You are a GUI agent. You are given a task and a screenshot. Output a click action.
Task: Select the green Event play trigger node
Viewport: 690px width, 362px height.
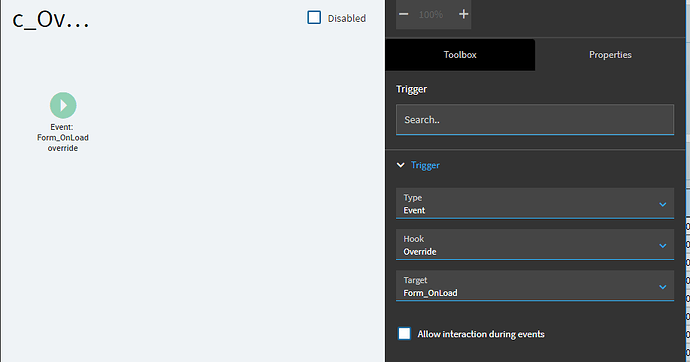coord(63,106)
